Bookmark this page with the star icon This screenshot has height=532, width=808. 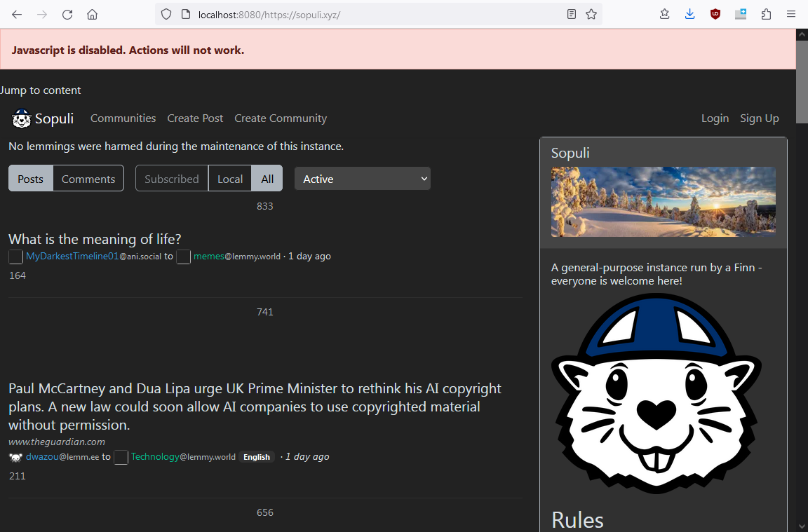[591, 15]
